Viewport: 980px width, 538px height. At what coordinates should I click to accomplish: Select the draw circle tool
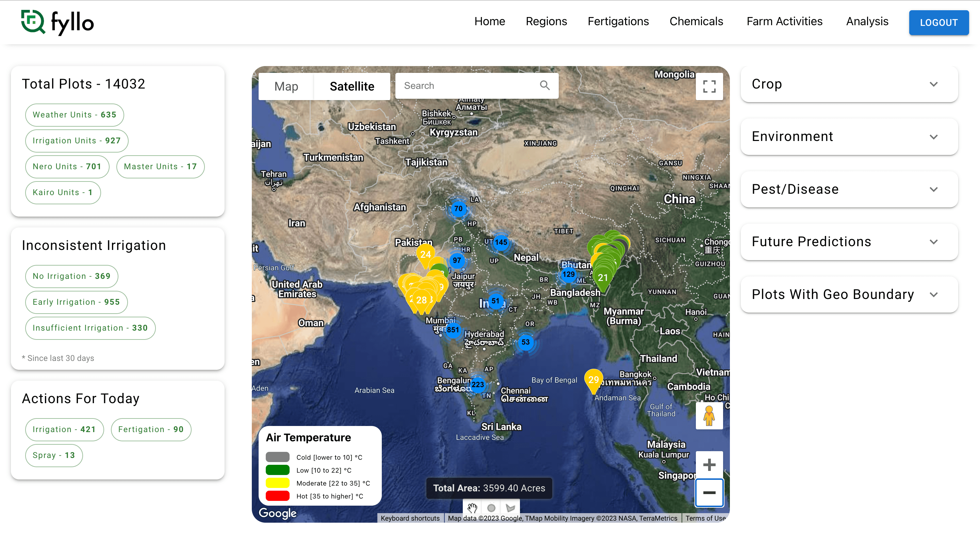pyautogui.click(x=491, y=508)
